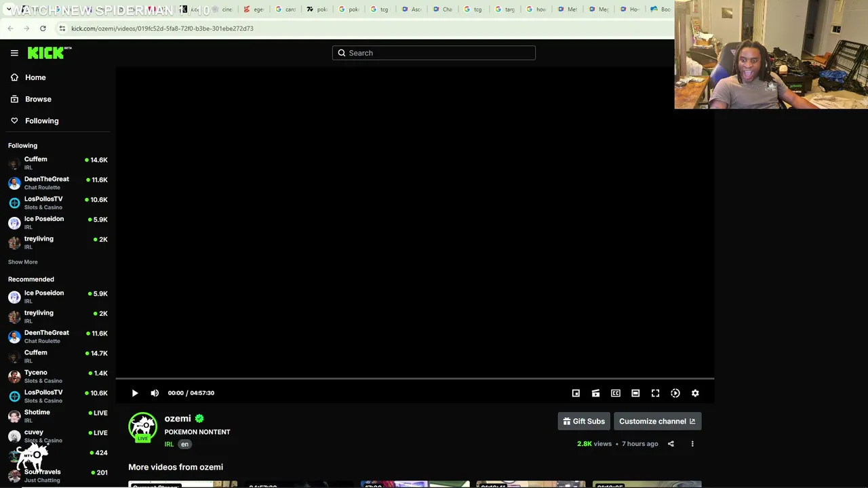868x488 pixels.
Task: Open the hamburger sidebar menu
Action: [14, 53]
